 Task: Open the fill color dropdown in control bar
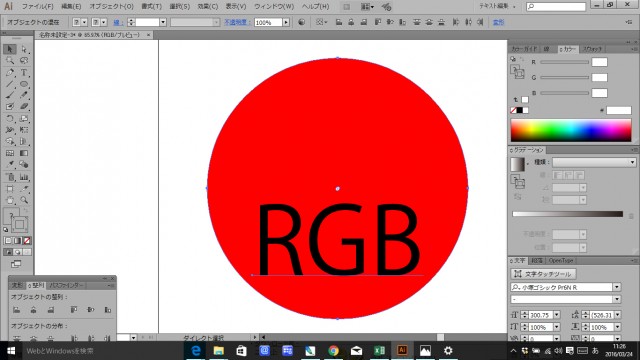(x=84, y=22)
